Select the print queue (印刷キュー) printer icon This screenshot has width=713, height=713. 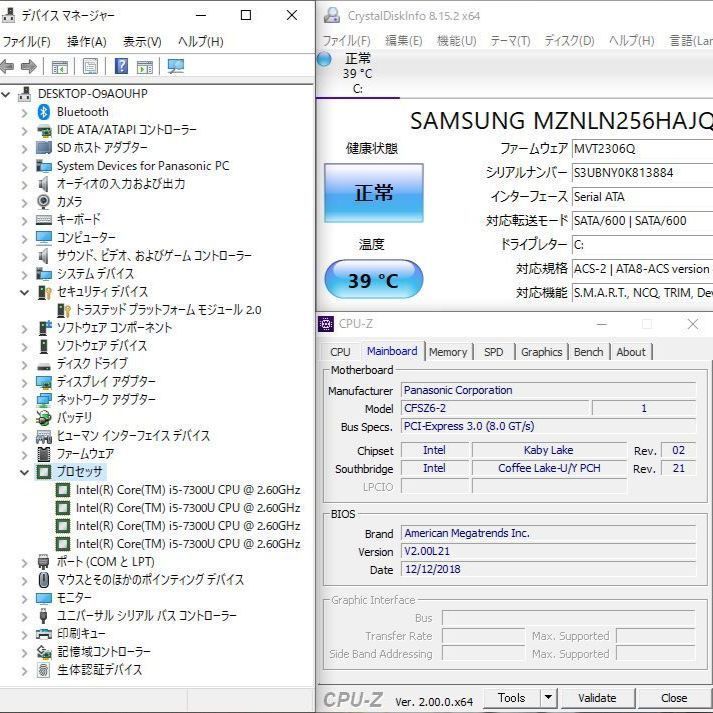click(44, 633)
